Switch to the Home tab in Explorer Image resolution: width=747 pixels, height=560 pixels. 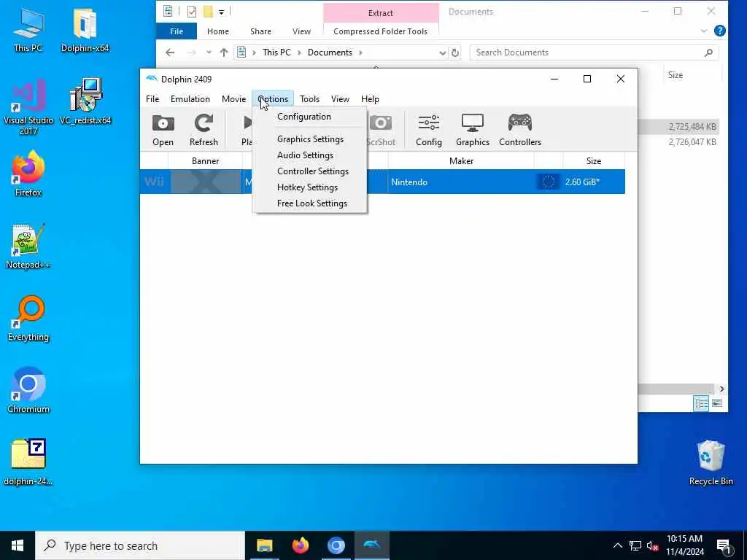click(x=217, y=31)
